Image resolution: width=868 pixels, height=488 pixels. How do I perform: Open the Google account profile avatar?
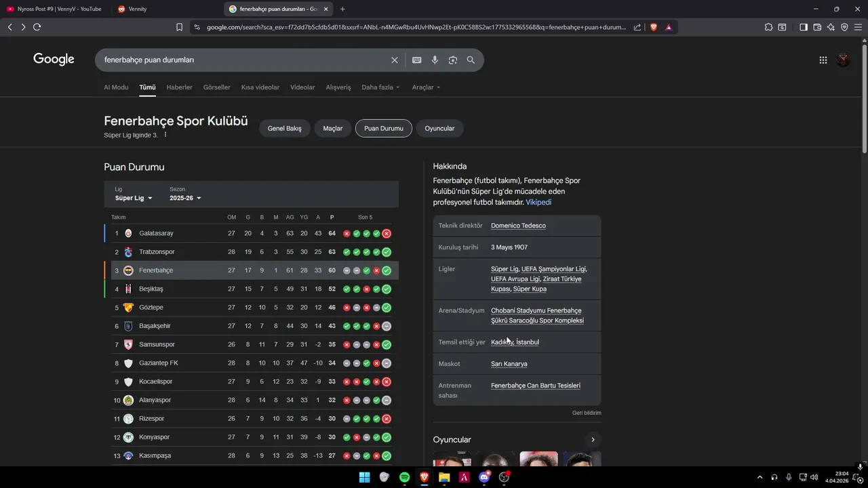point(843,60)
